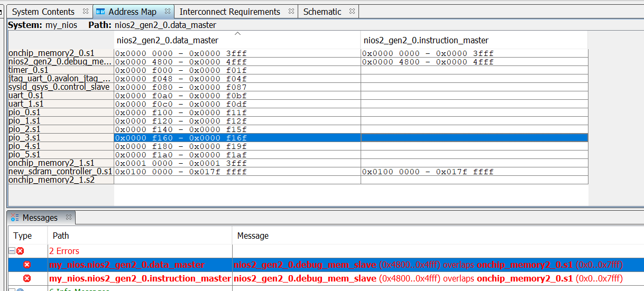Select pio_2.s1 row label
Image resolution: width=644 pixels, height=291 pixels.
click(61, 129)
